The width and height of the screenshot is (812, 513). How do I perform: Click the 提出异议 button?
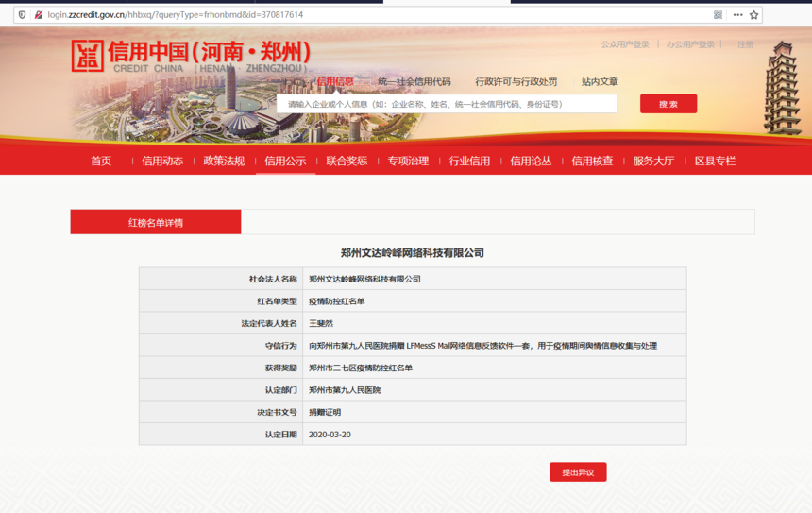tap(578, 472)
